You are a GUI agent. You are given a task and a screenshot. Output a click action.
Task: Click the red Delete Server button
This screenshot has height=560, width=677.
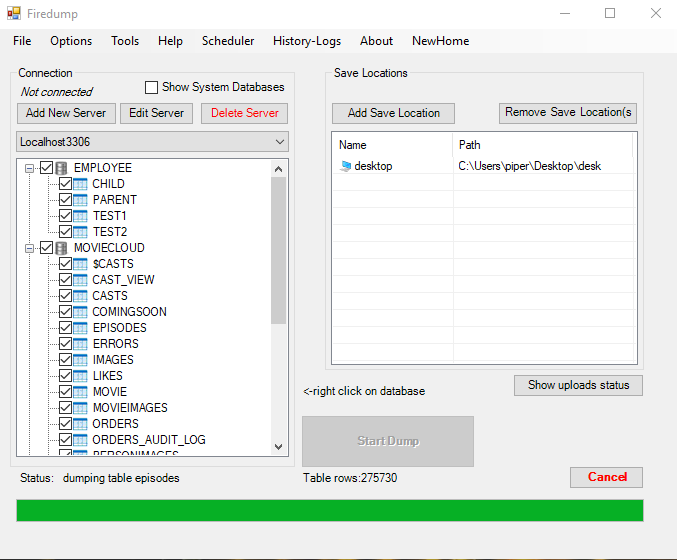[244, 113]
